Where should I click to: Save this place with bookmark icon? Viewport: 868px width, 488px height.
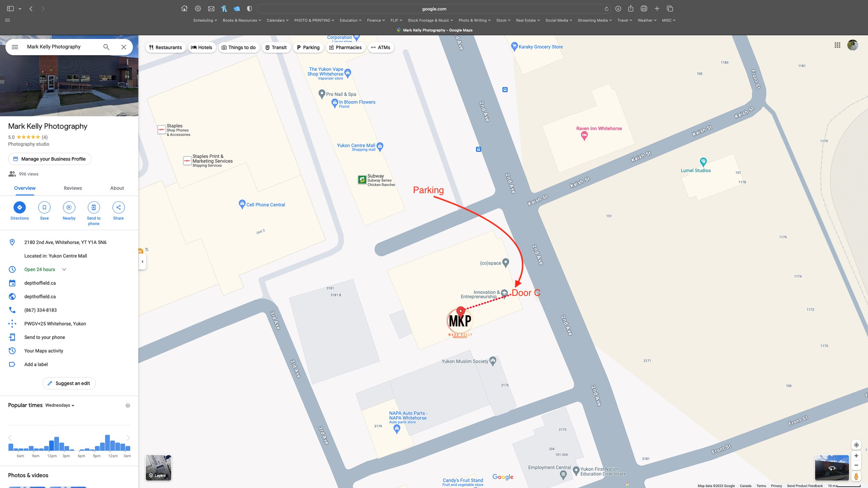(44, 207)
